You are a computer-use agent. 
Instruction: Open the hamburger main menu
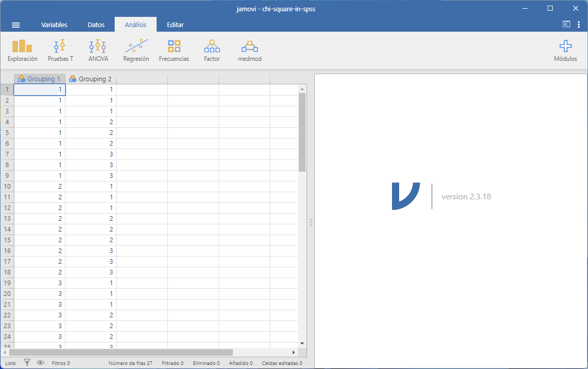coord(16,25)
